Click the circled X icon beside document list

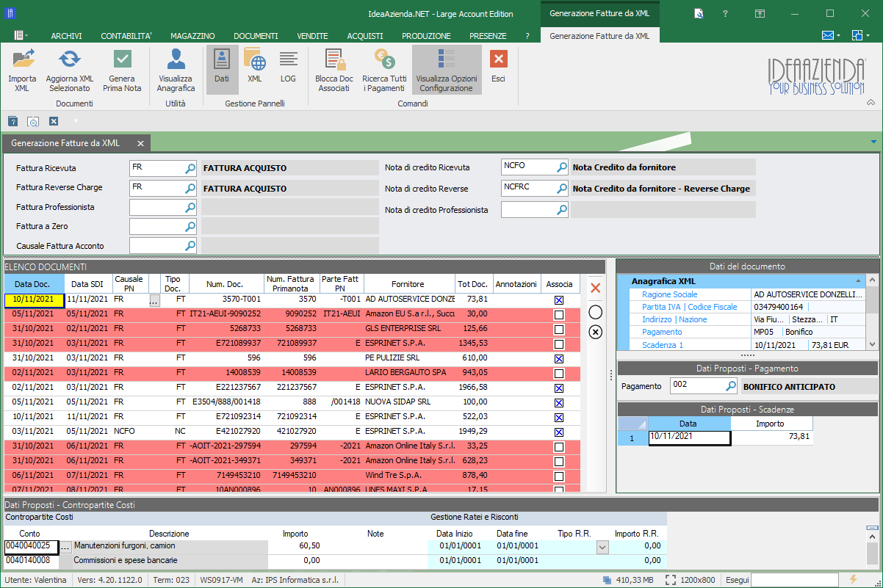pos(596,332)
